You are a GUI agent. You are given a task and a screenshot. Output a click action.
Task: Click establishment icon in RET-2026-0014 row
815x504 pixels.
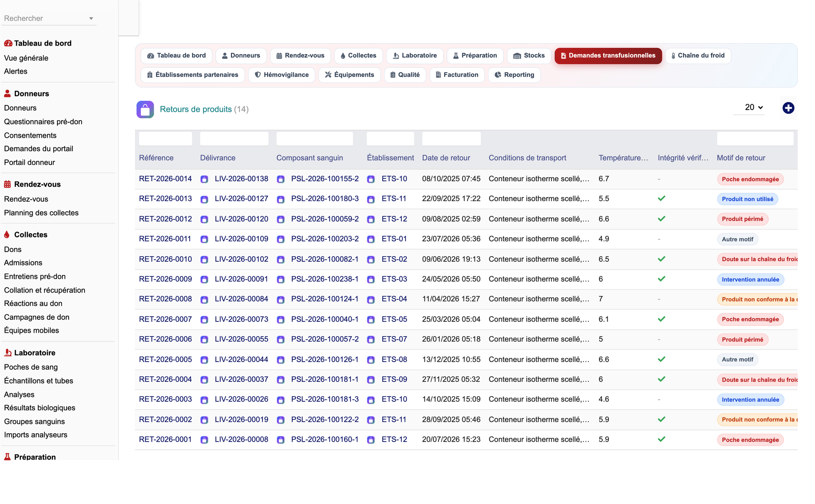coord(371,179)
